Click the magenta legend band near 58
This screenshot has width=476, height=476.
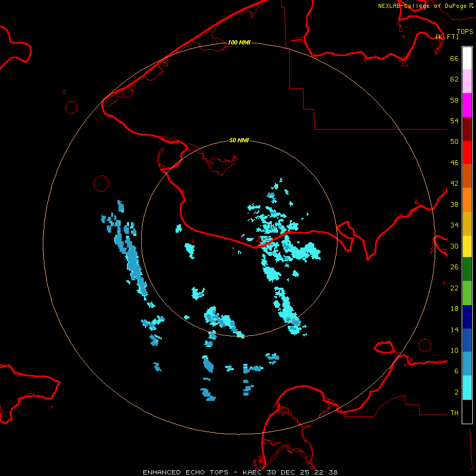click(x=467, y=105)
